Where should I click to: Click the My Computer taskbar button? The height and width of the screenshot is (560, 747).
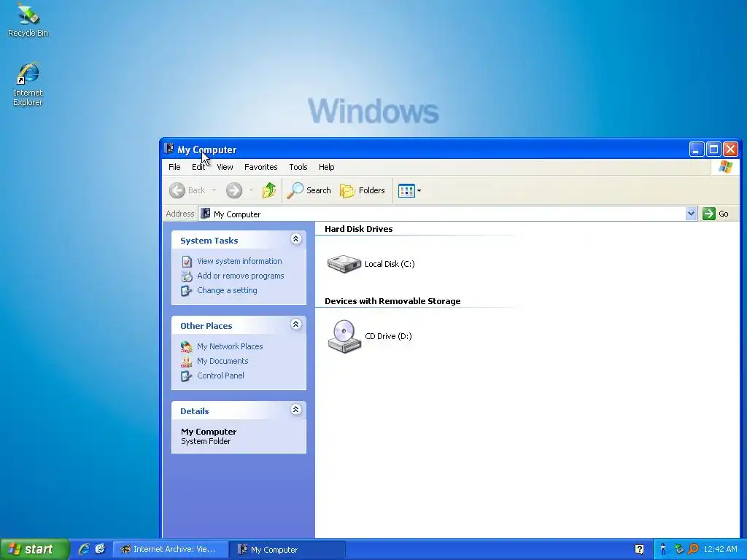[287, 550]
